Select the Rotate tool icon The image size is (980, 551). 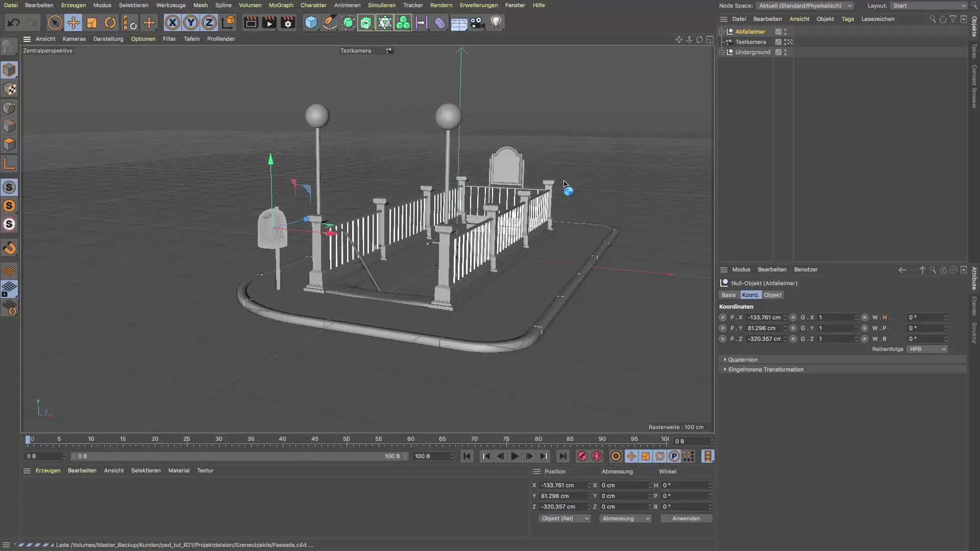pos(110,22)
